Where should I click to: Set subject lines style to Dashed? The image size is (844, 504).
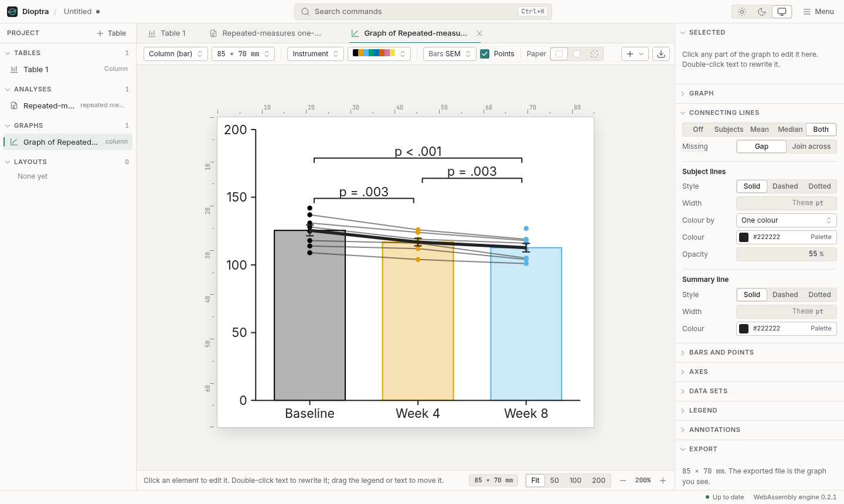coord(785,186)
